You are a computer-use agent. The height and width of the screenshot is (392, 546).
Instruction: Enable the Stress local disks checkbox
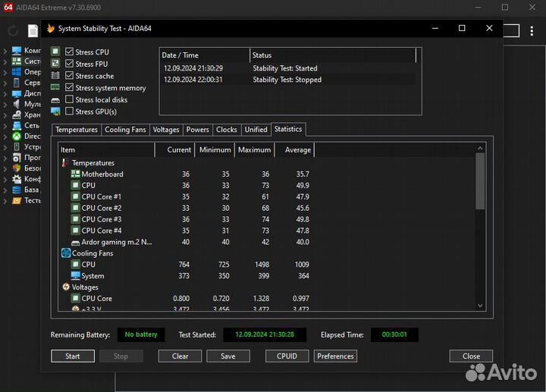click(x=69, y=99)
